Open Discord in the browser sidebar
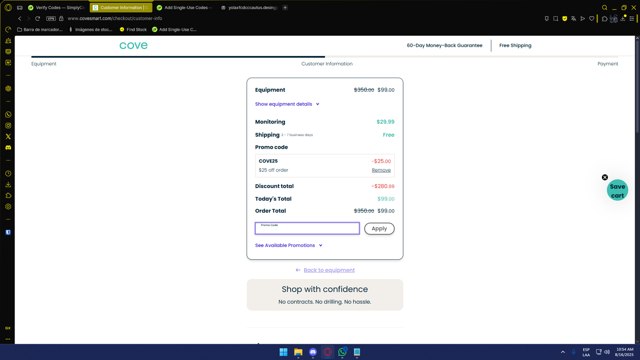This screenshot has height=360, width=640. [8, 147]
